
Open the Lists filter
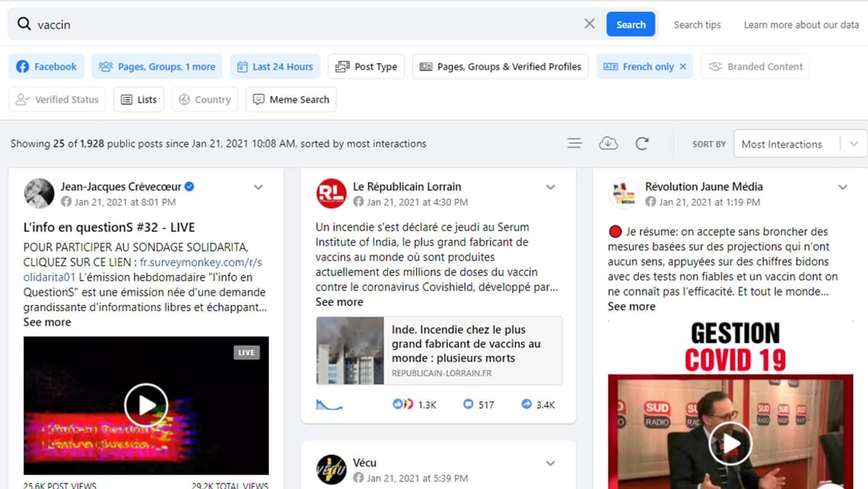[x=139, y=100]
